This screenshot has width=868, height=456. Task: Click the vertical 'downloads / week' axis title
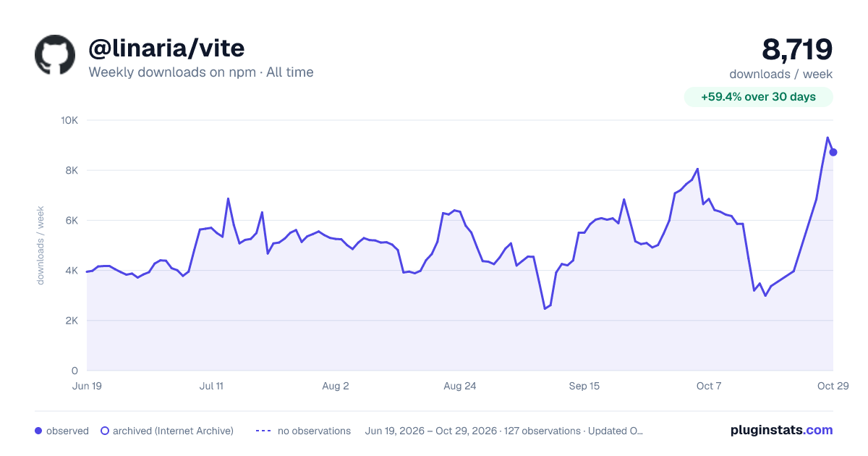(41, 245)
